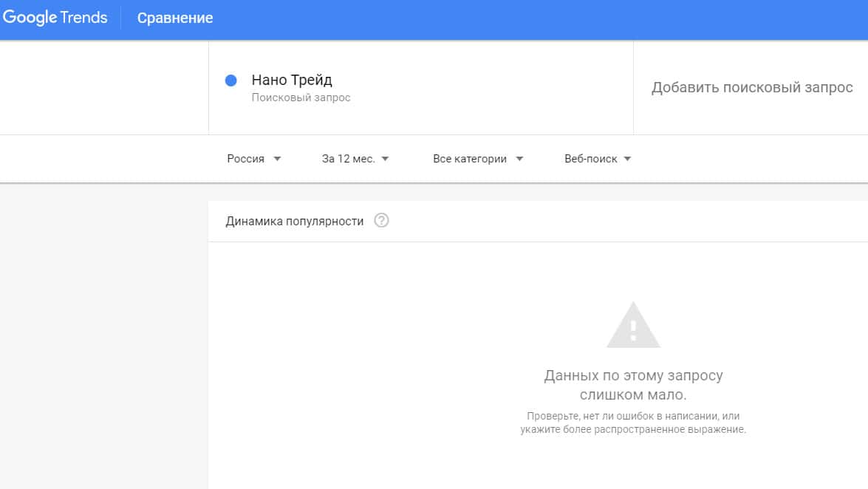Image resolution: width=868 pixels, height=489 pixels.
Task: Edit the Нано Трейд search term
Action: coord(292,80)
